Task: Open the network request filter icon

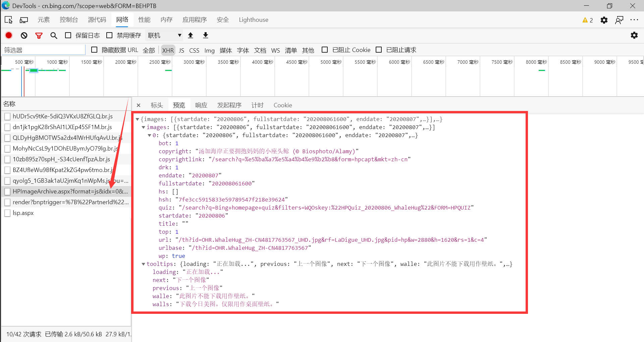Action: (39, 35)
